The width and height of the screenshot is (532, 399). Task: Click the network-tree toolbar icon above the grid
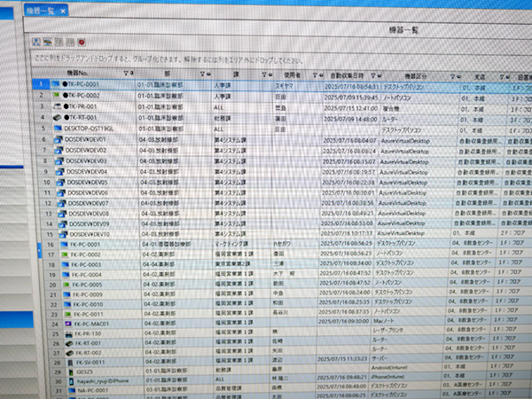pos(36,42)
